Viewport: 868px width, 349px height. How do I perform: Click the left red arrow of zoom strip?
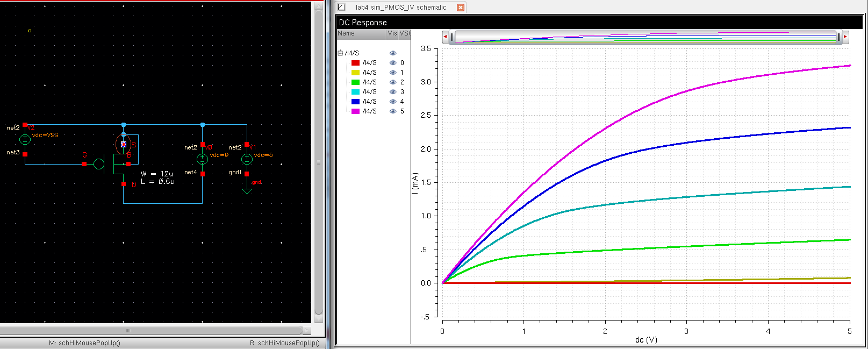445,37
